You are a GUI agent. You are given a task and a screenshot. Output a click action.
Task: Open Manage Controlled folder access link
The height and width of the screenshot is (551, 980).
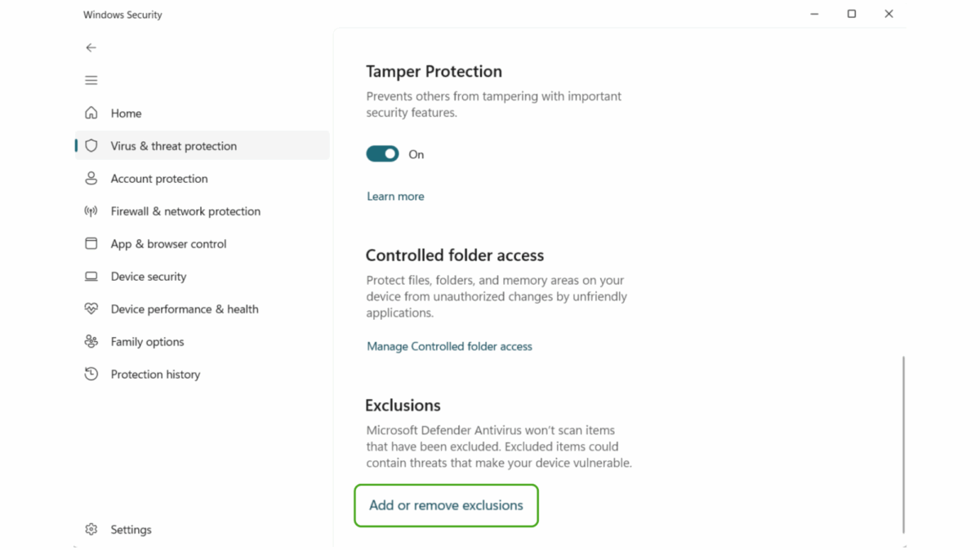pos(449,346)
